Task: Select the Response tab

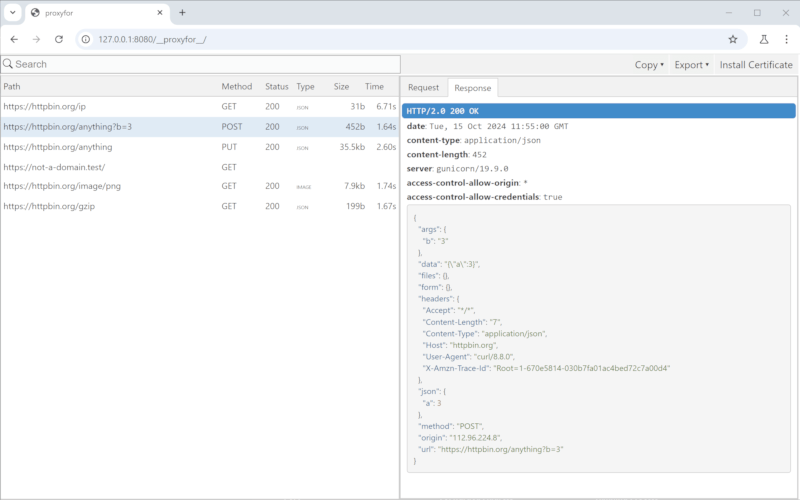Action: (472, 88)
